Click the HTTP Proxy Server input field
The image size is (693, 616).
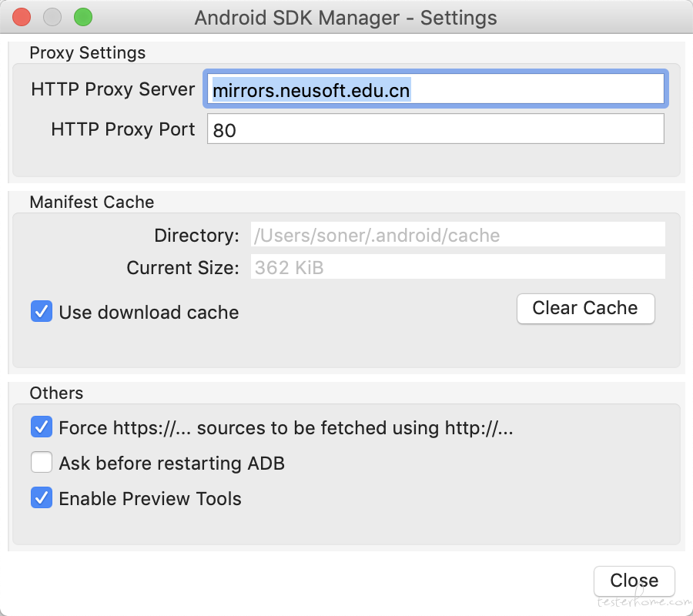pos(435,89)
